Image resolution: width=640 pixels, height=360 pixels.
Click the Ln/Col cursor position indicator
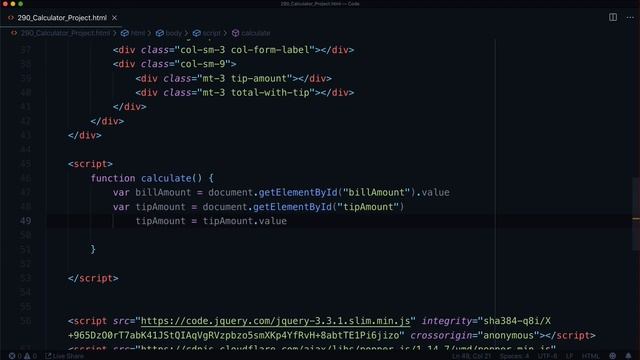coord(471,356)
